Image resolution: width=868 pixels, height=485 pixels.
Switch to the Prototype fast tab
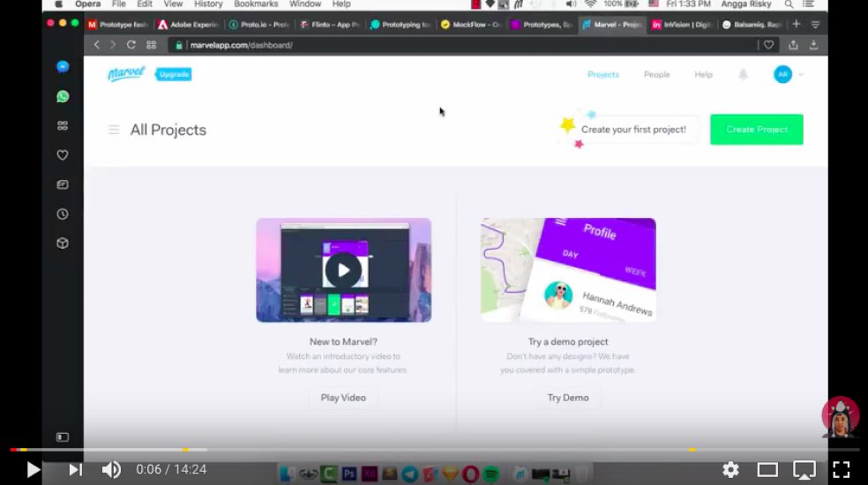click(x=118, y=25)
